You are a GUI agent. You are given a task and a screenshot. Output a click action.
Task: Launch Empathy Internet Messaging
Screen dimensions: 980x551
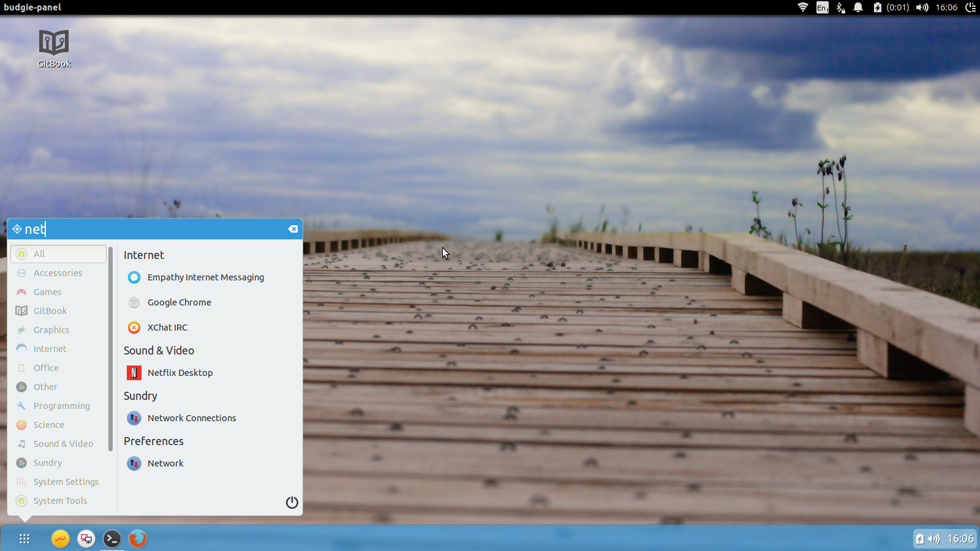coord(209,277)
